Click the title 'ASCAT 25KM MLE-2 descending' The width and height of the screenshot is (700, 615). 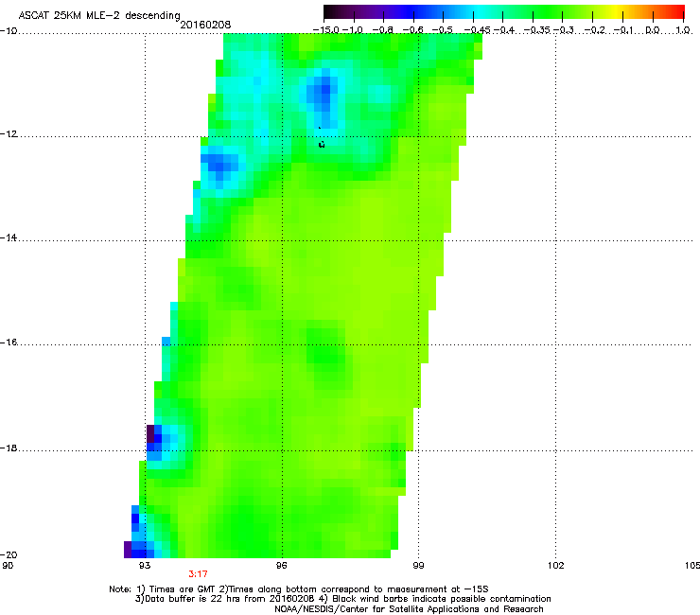point(99,16)
